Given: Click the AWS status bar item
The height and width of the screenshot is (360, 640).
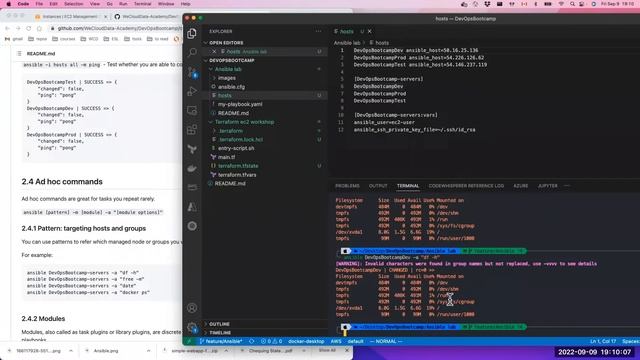Looking at the screenshot, I should [336, 341].
